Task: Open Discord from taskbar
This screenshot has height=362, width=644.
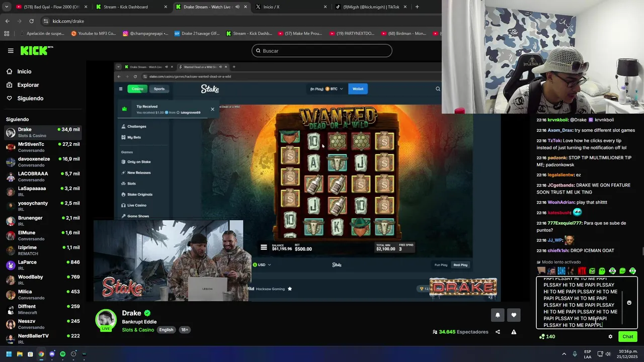Action: (x=52, y=354)
